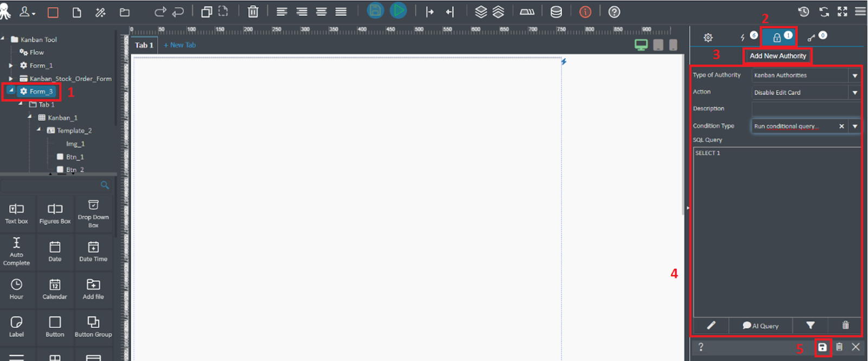The image size is (868, 361).
Task: Open the Condition Type dropdown arrow
Action: [x=855, y=126]
